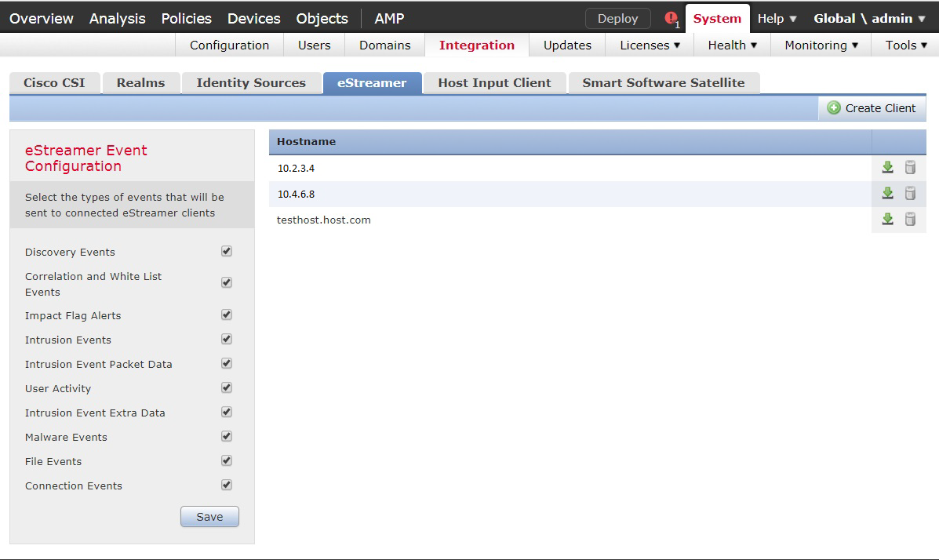Disable Malware Events checkbox
939x560 pixels.
point(227,436)
